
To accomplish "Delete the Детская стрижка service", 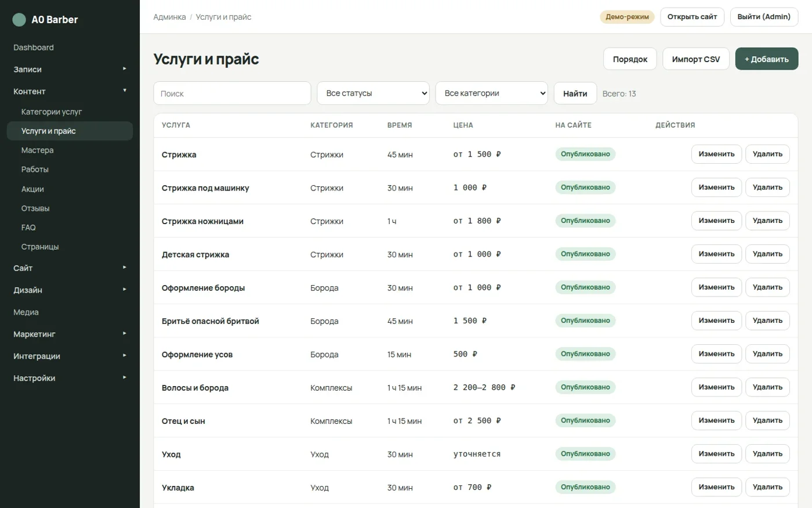I will [x=767, y=254].
